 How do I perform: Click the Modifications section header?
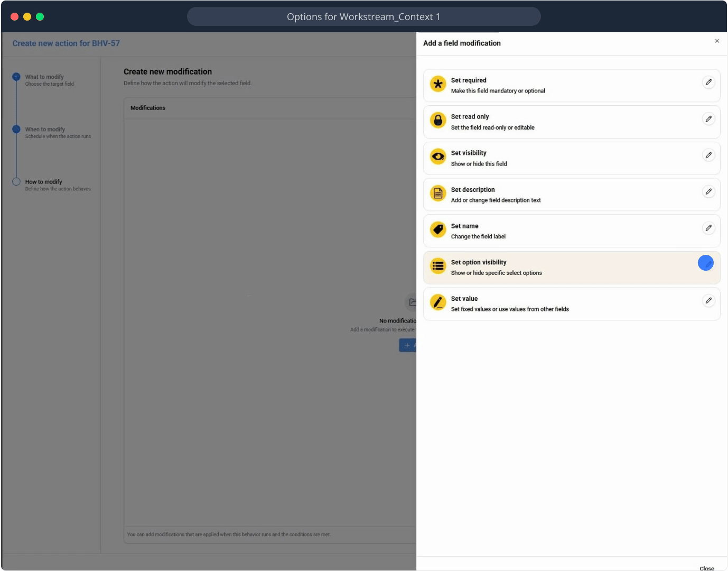point(148,108)
